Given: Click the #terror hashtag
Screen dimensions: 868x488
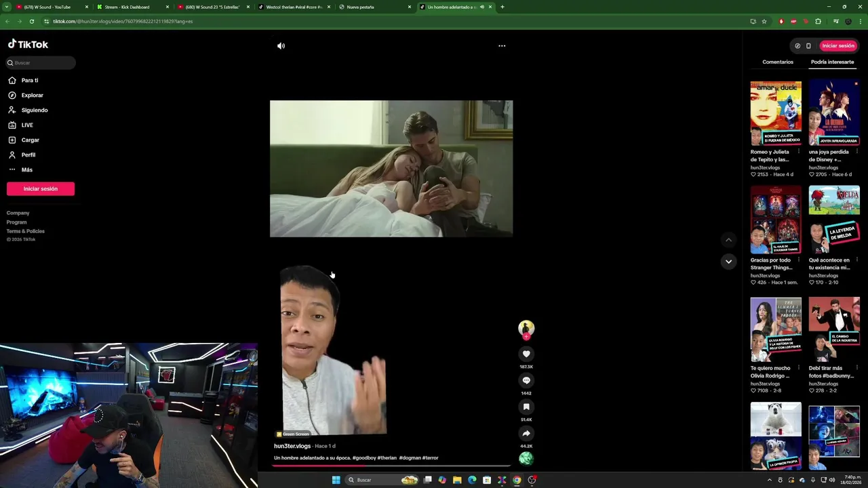Looking at the screenshot, I should pos(431,458).
